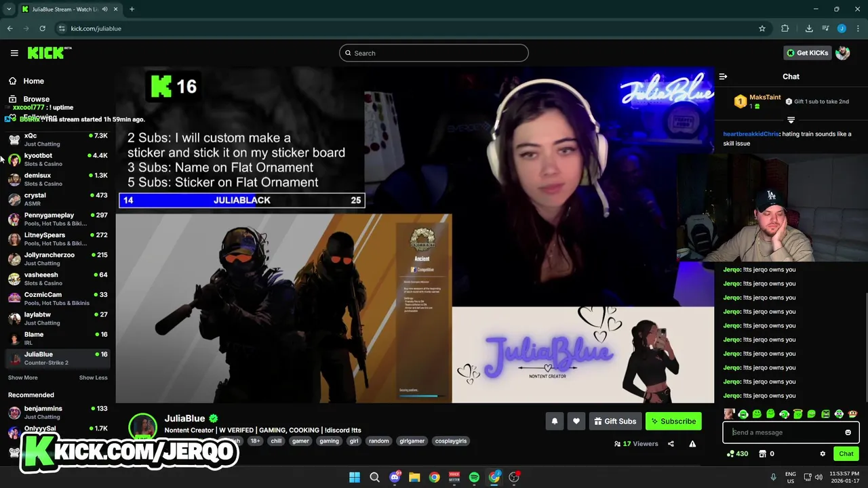
Task: Open the shop icon next to 0
Action: (762, 454)
